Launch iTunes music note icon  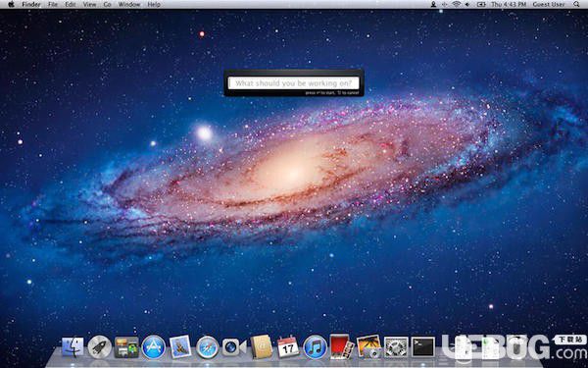pos(315,347)
